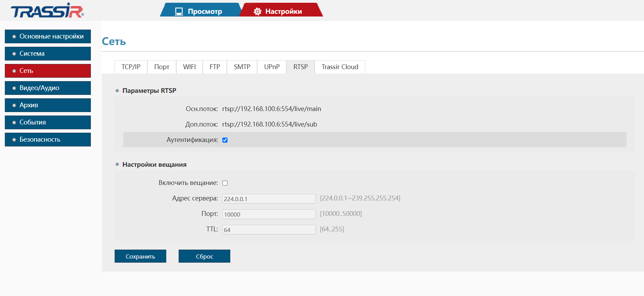
Task: Click the main stream URL rtsp live/main
Action: pos(272,109)
